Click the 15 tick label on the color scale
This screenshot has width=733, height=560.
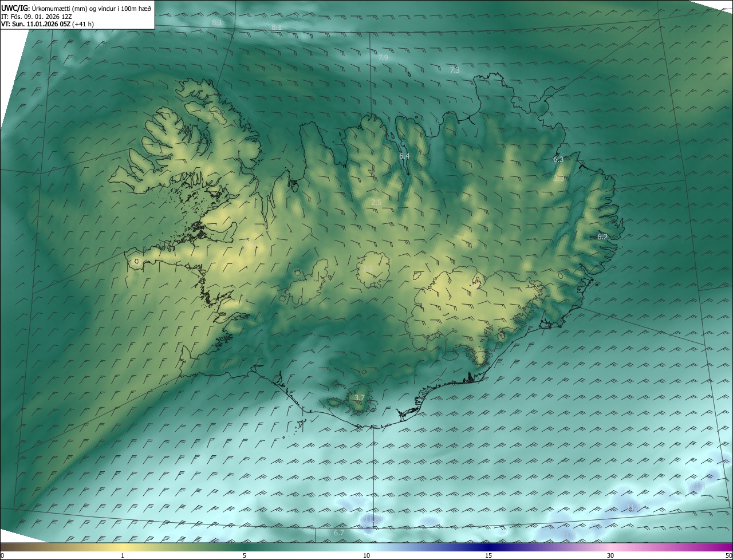point(488,555)
